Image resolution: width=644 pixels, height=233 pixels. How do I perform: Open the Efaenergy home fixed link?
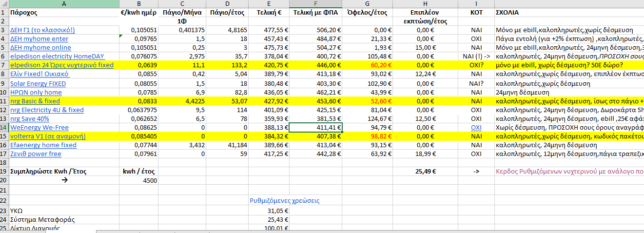43,145
